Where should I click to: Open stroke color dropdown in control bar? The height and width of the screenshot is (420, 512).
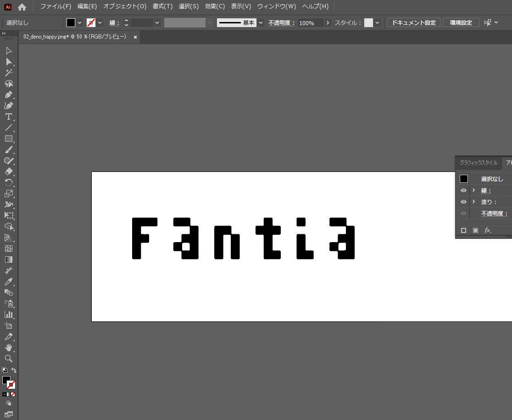(x=100, y=22)
